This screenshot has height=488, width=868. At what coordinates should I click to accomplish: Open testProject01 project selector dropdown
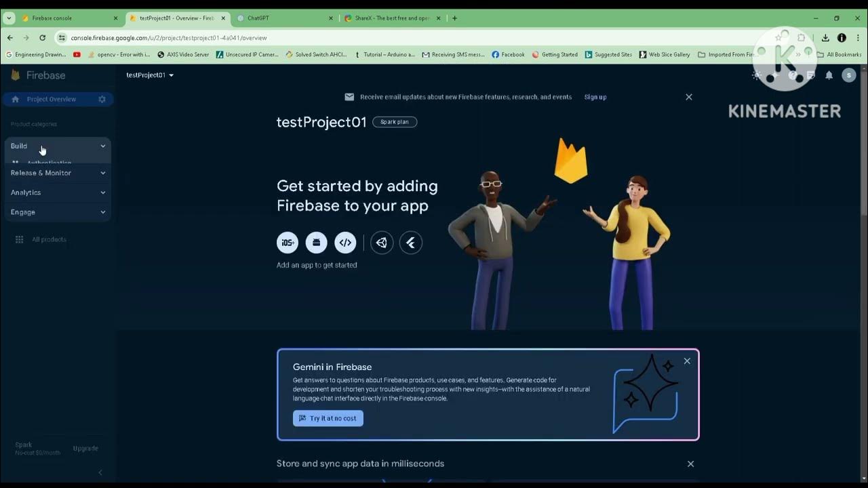click(150, 75)
